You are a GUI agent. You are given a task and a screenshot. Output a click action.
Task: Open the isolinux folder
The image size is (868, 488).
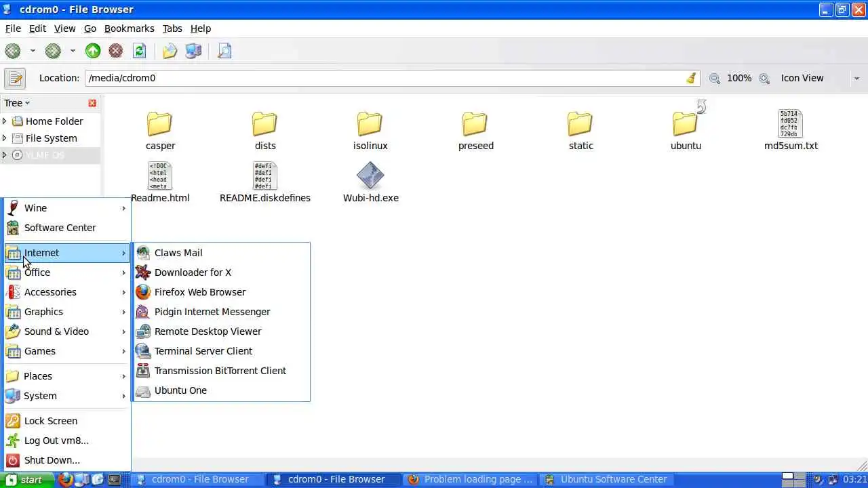click(x=370, y=131)
